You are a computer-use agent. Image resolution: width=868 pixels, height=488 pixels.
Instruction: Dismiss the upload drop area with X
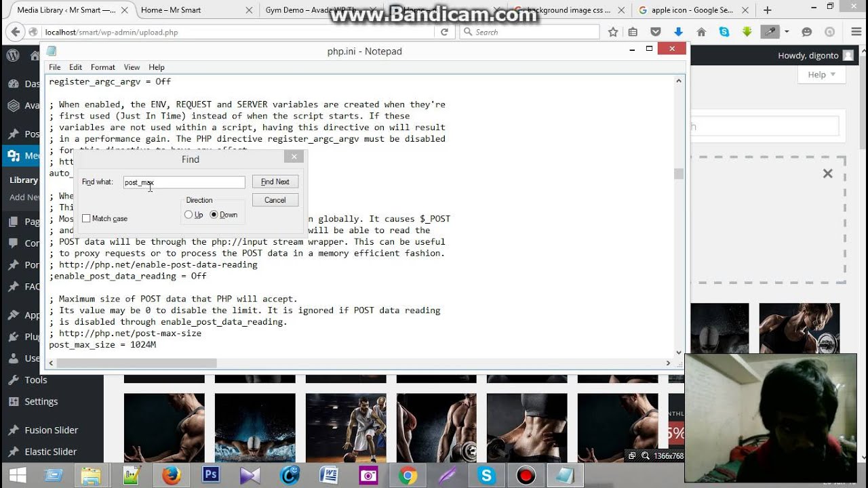click(827, 174)
